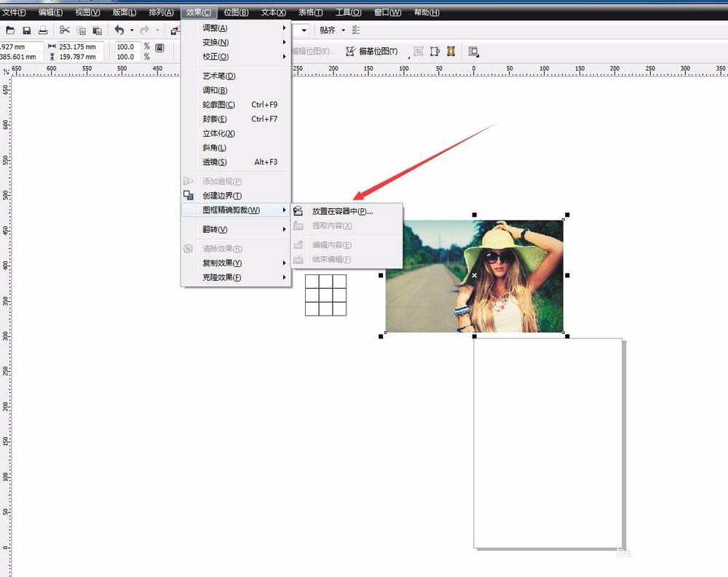Image resolution: width=728 pixels, height=577 pixels.
Task: Click the 描摹位图 trace bitmap icon
Action: [x=373, y=51]
